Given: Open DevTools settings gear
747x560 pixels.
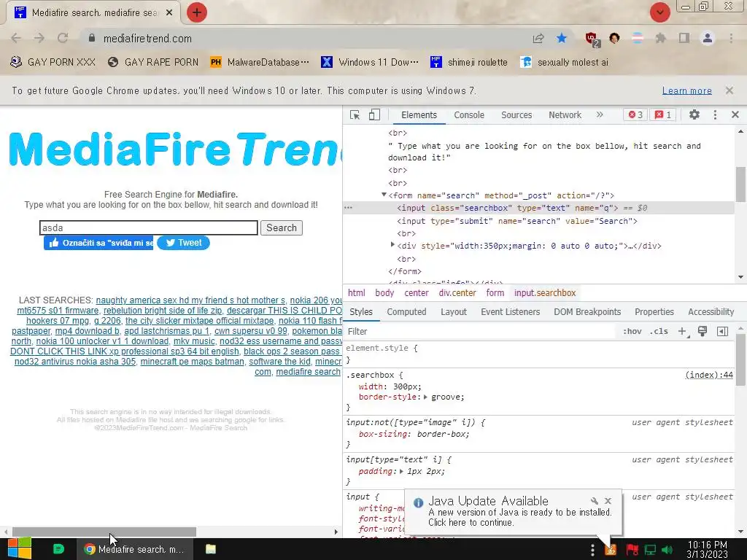Looking at the screenshot, I should [694, 114].
